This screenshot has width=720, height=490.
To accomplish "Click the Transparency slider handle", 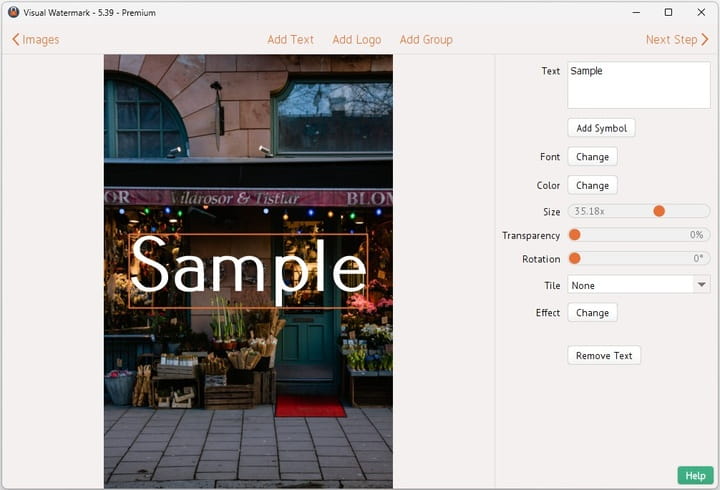I will (575, 235).
